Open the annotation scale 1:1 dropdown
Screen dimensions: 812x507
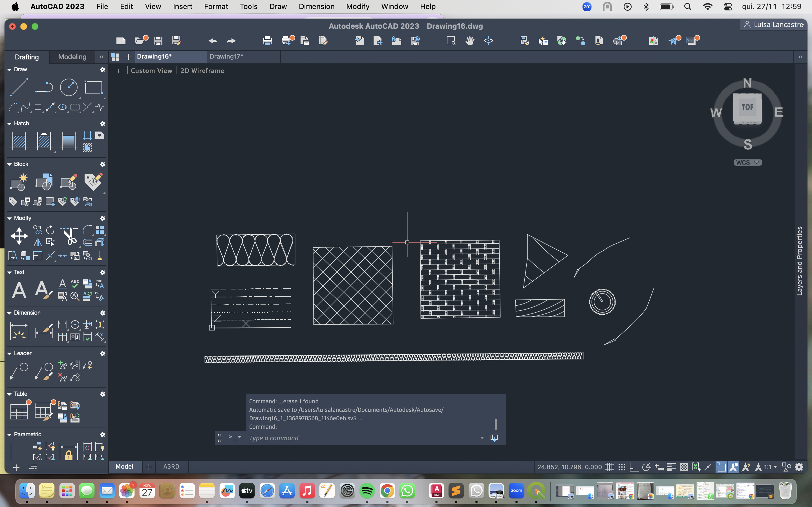pos(771,467)
